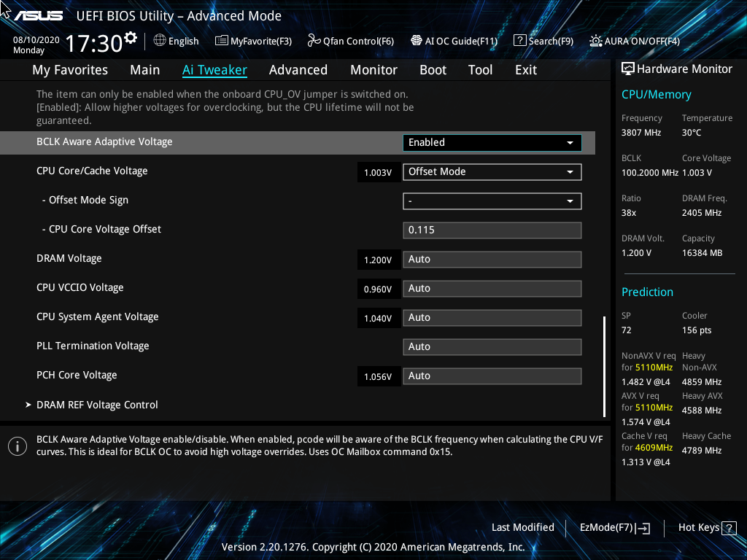
Task: Switch to EzMode(F7)
Action: (x=615, y=528)
